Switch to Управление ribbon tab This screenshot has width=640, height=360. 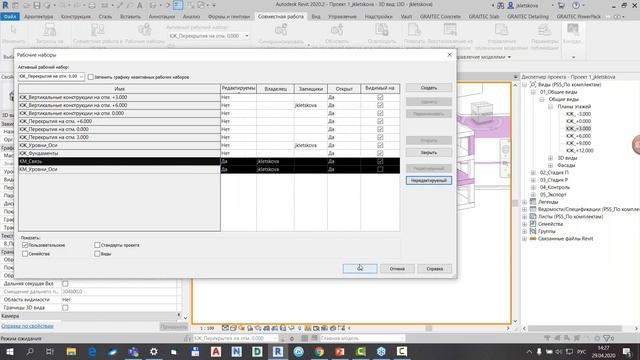(342, 16)
